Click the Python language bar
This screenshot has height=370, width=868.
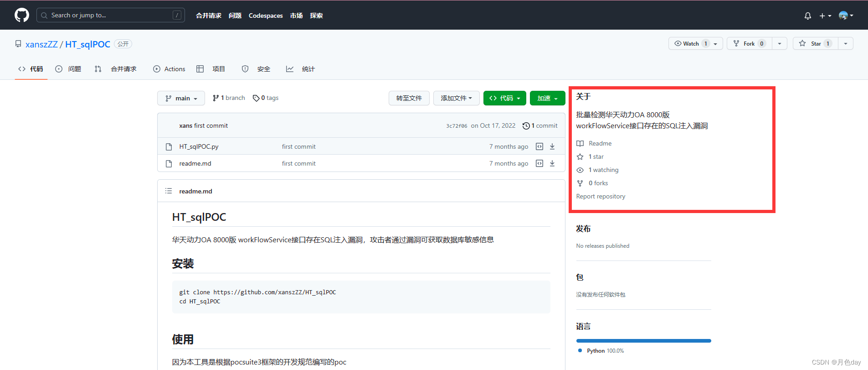point(643,341)
